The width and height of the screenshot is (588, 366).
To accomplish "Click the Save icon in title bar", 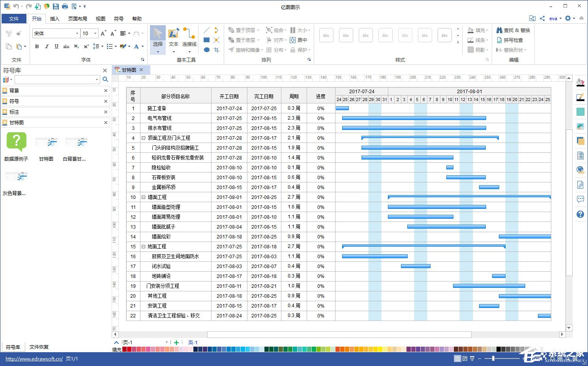I will click(56, 7).
